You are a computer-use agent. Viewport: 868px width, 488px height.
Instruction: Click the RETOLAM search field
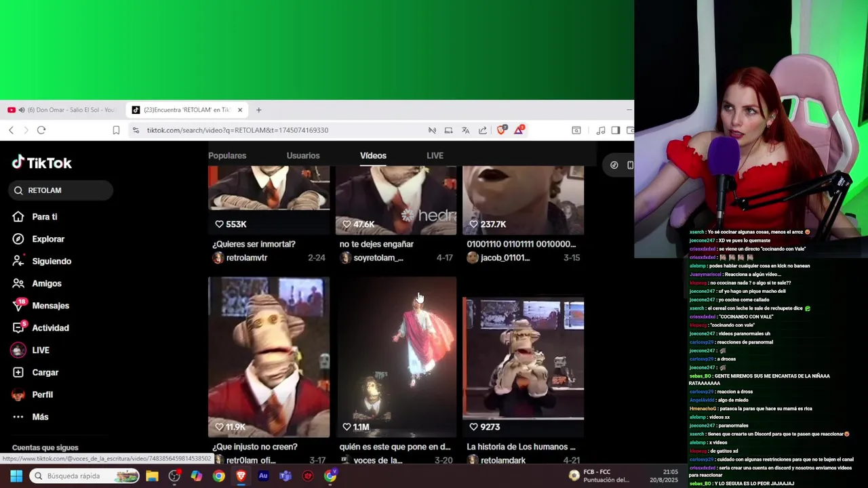61,190
